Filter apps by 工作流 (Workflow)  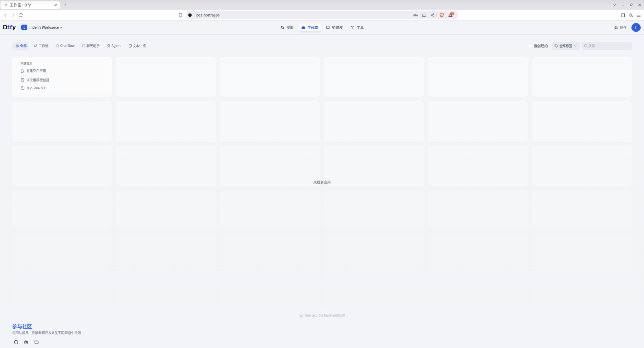(41, 46)
